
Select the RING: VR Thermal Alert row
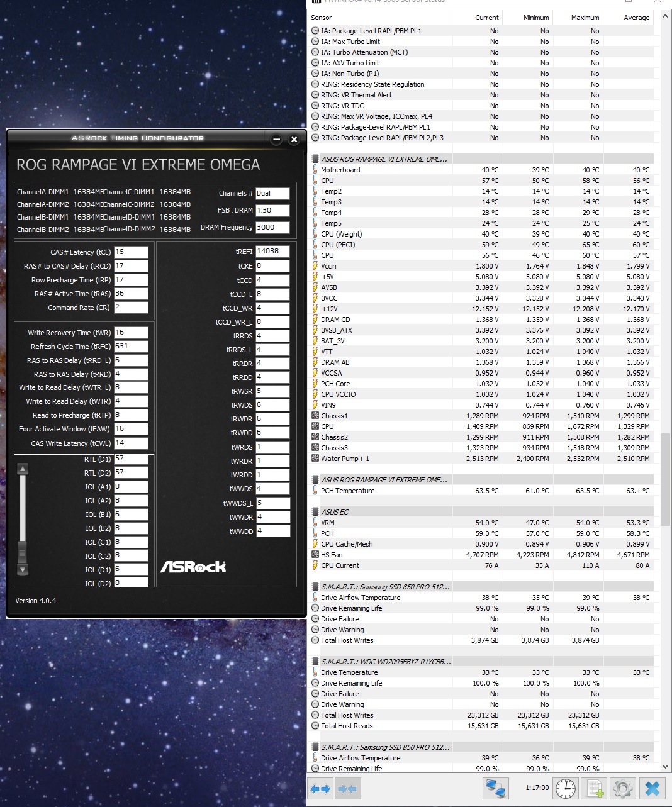481,95
